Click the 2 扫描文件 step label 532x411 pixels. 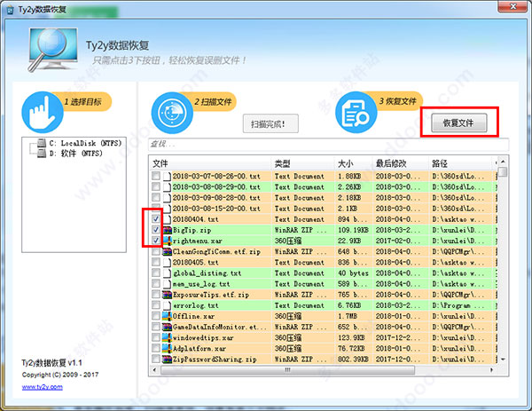tap(213, 101)
